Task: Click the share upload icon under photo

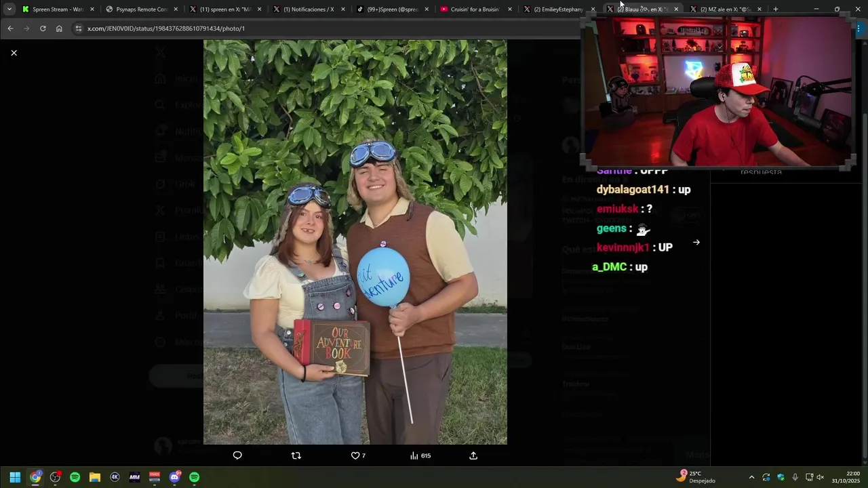Action: coord(473,455)
